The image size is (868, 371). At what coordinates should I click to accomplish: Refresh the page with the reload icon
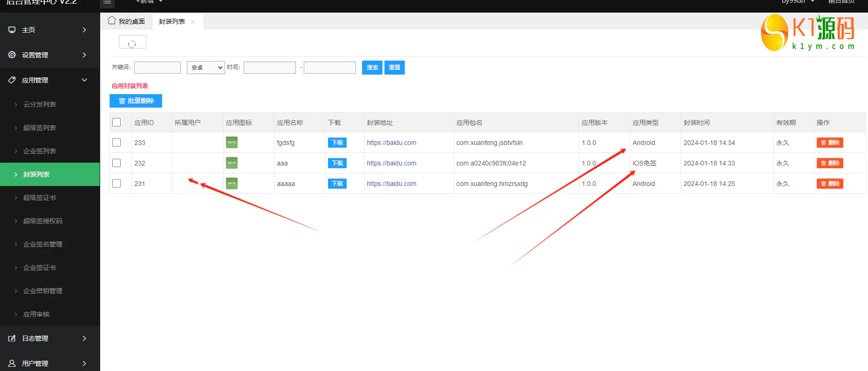[132, 42]
